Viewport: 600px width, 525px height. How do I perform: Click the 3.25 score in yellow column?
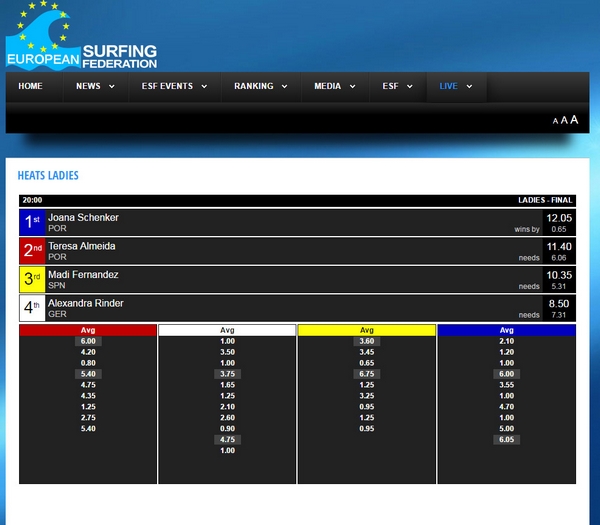coord(367,396)
